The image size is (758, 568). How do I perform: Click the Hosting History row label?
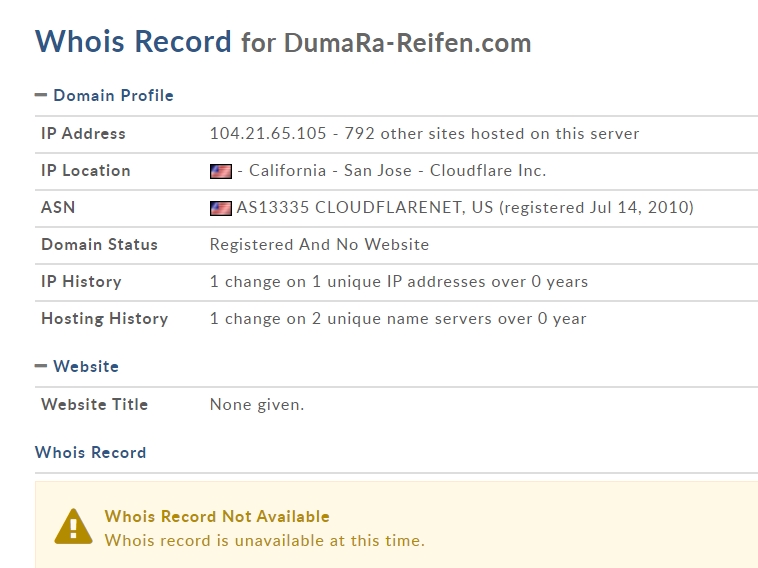pos(104,319)
